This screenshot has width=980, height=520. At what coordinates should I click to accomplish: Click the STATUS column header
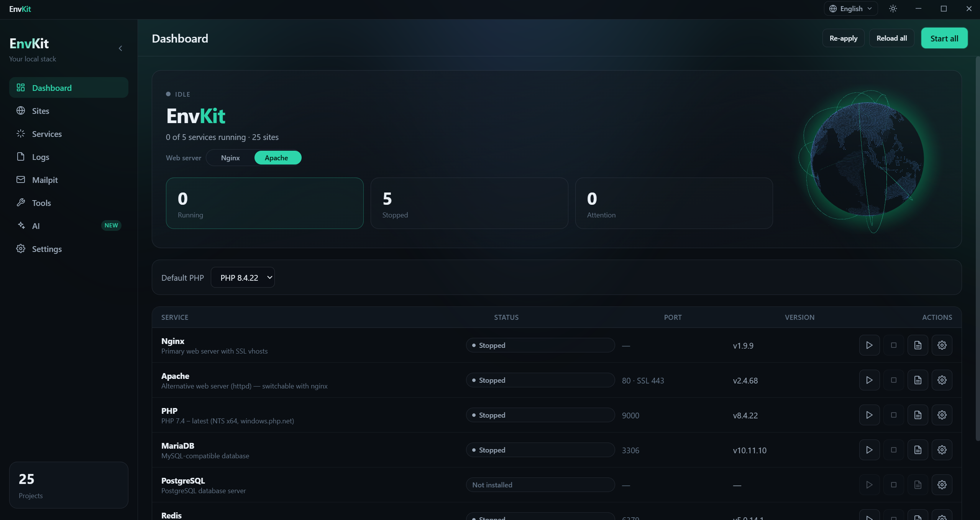506,317
